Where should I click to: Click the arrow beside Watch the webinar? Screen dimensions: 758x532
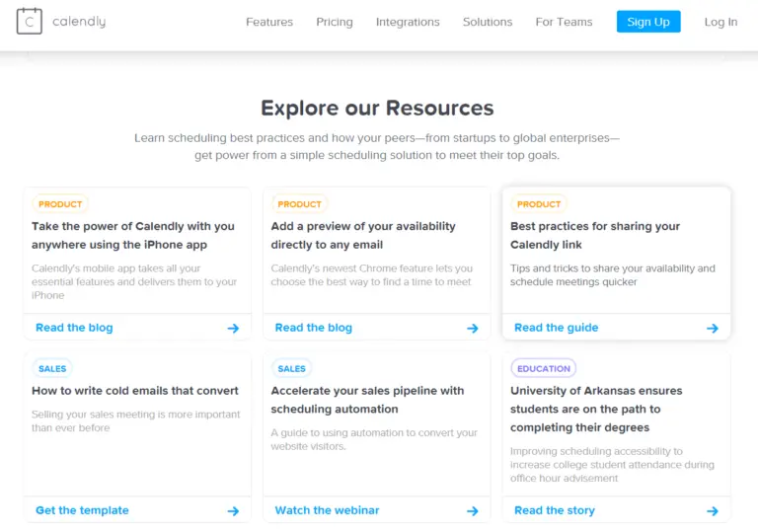(473, 511)
